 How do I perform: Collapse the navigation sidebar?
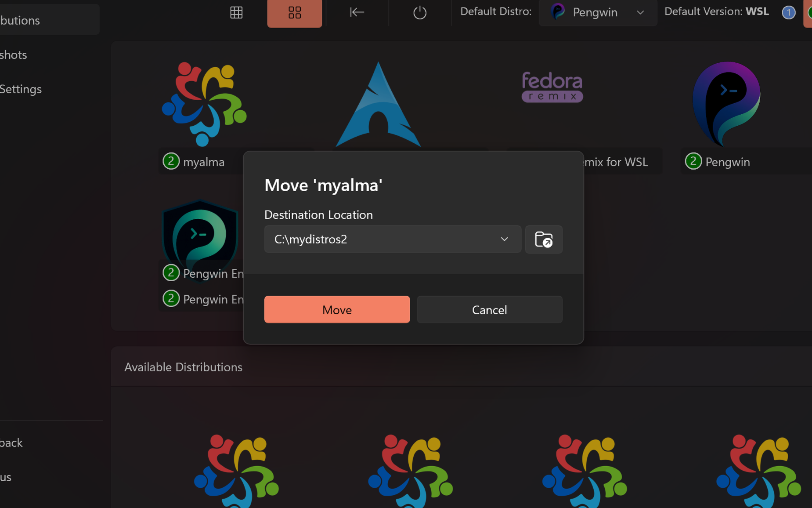[x=357, y=12]
